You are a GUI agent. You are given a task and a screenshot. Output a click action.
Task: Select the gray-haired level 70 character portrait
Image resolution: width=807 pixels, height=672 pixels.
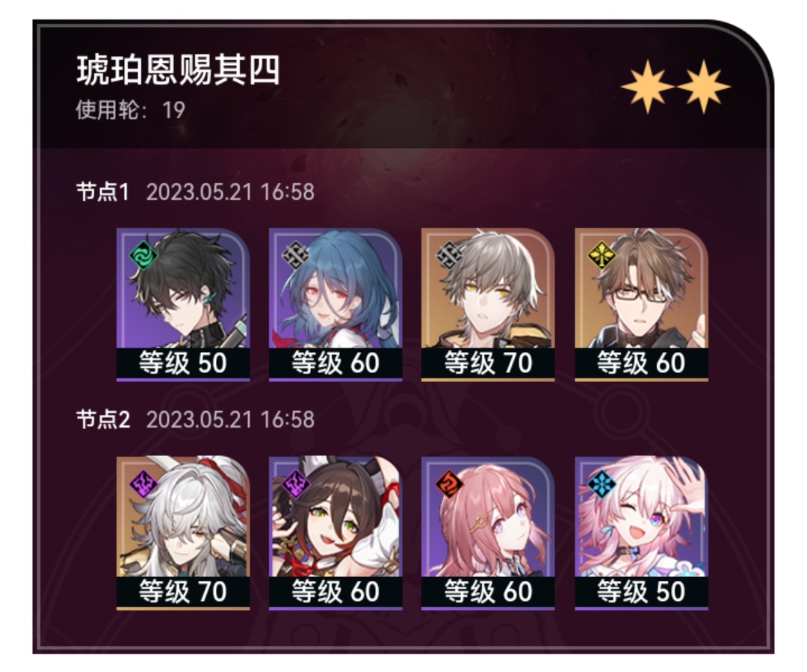[488, 304]
